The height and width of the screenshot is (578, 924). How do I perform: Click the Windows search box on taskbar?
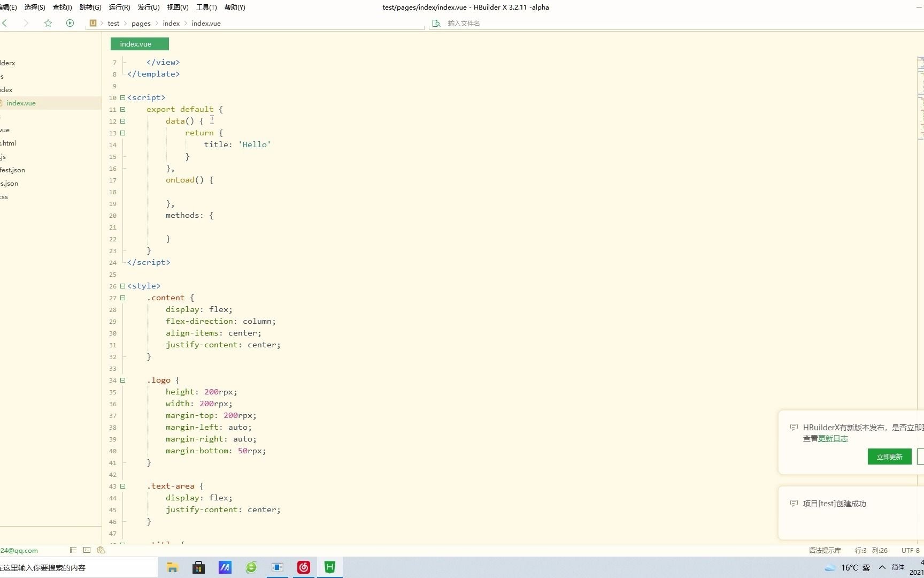tap(79, 567)
